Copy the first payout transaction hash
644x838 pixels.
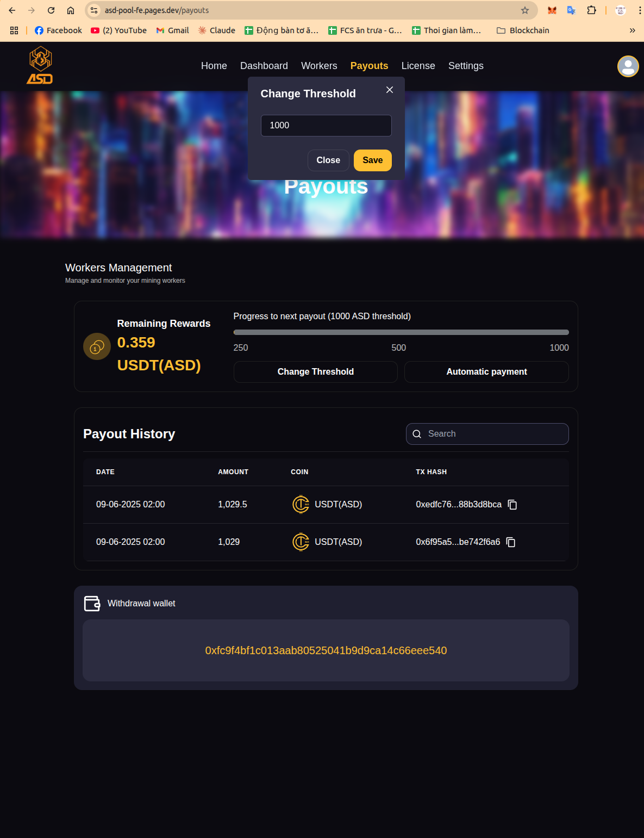(x=512, y=505)
